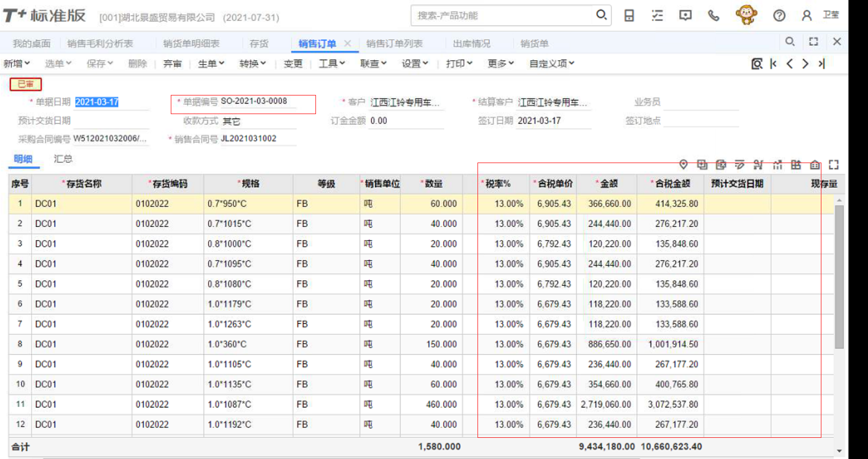Click the copy row icon above the table
This screenshot has height=459, width=868.
pyautogui.click(x=702, y=164)
